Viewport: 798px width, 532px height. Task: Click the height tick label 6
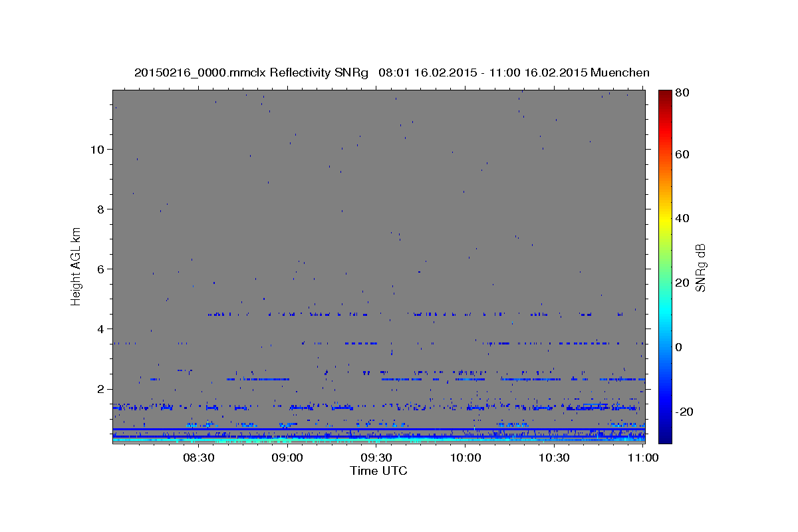[x=100, y=269]
